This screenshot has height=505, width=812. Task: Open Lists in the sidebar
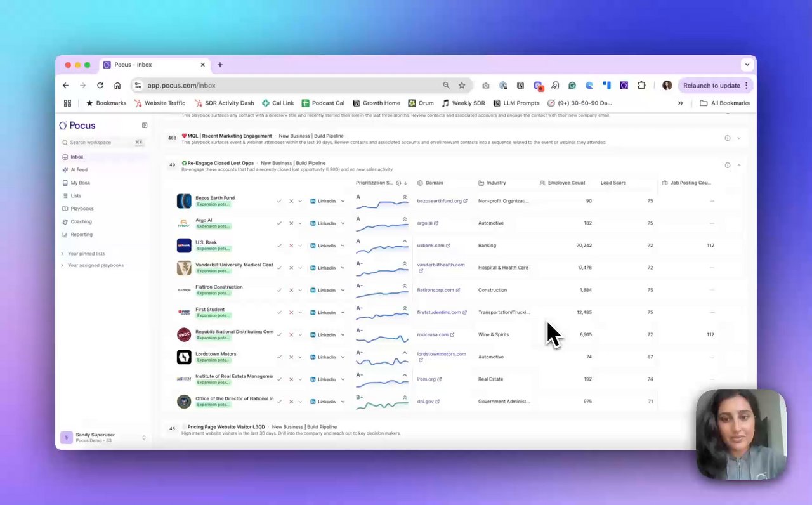click(x=75, y=196)
